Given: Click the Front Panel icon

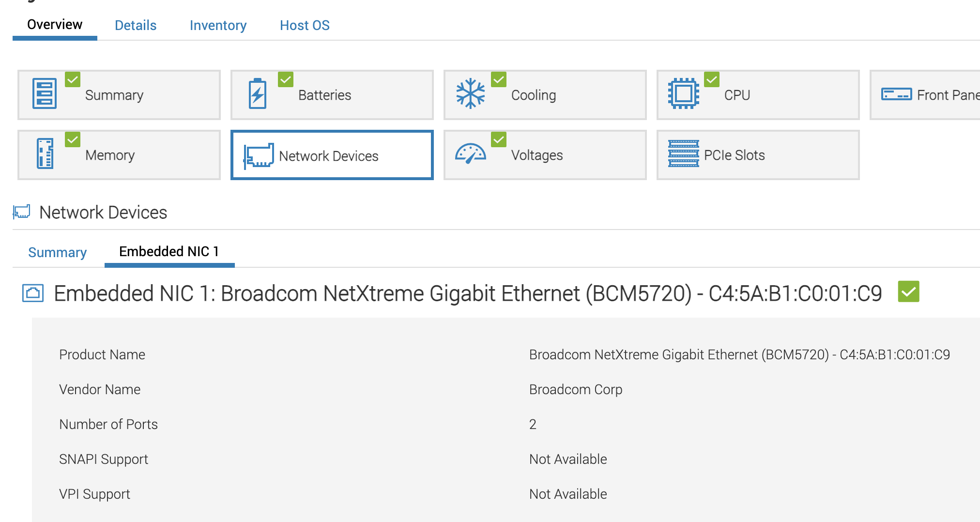Looking at the screenshot, I should pyautogui.click(x=896, y=94).
